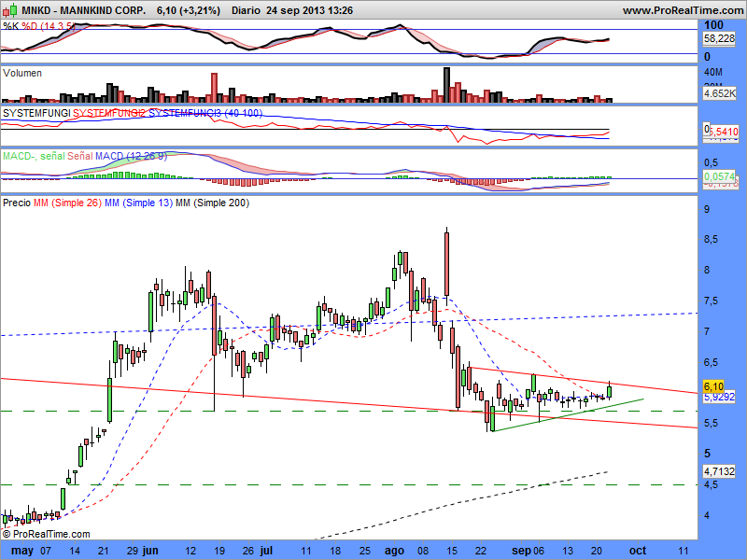Click the 40M volume scale label

tap(713, 73)
